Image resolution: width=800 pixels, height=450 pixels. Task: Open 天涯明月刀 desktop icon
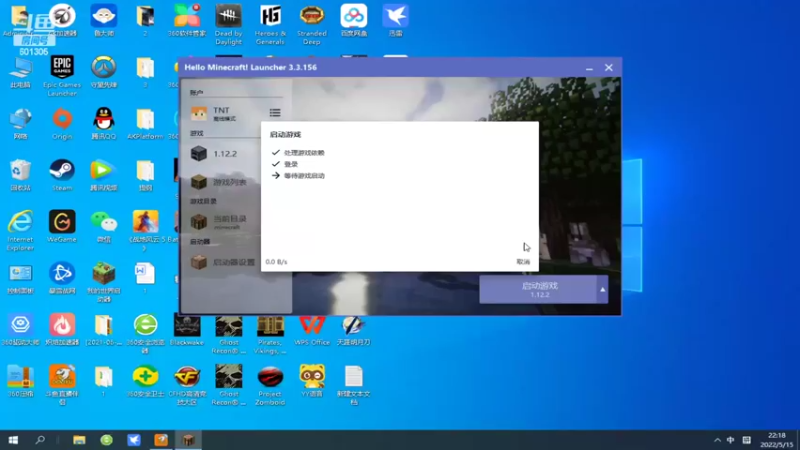tap(354, 330)
